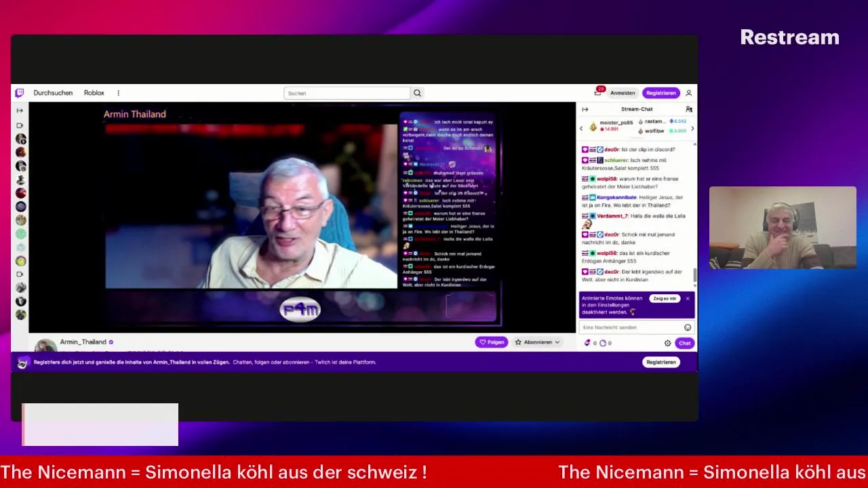Viewport: 868px width, 488px height.
Task: Open the chat community users icon
Action: click(x=689, y=109)
